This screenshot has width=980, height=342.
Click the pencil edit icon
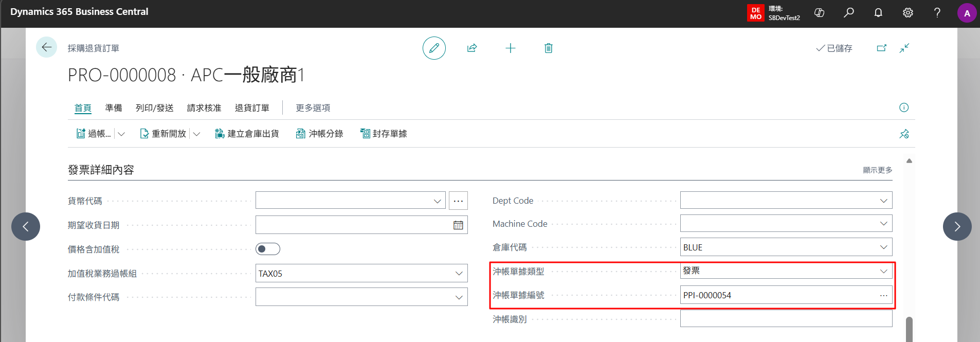[434, 48]
